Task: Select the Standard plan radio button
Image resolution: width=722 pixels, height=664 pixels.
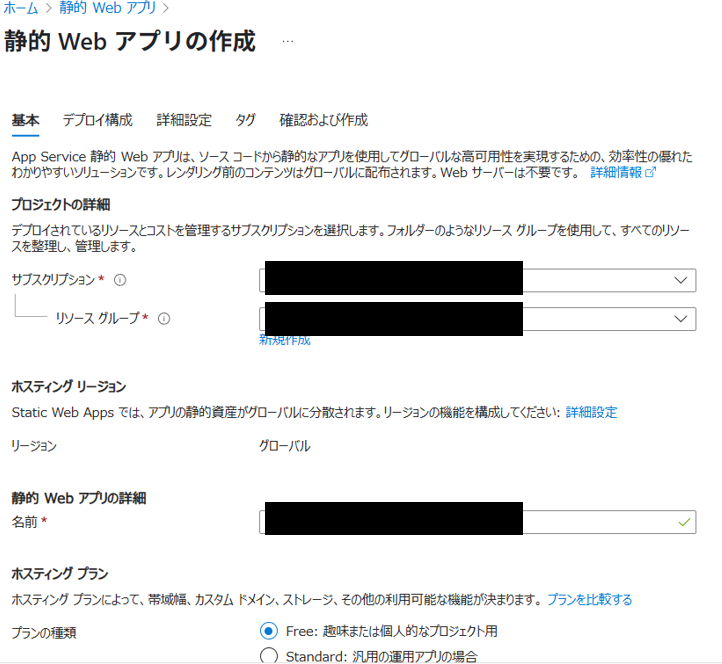Action: 269,656
